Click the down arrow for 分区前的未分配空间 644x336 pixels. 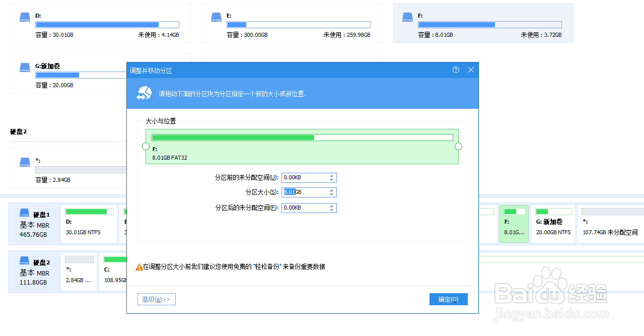point(331,179)
